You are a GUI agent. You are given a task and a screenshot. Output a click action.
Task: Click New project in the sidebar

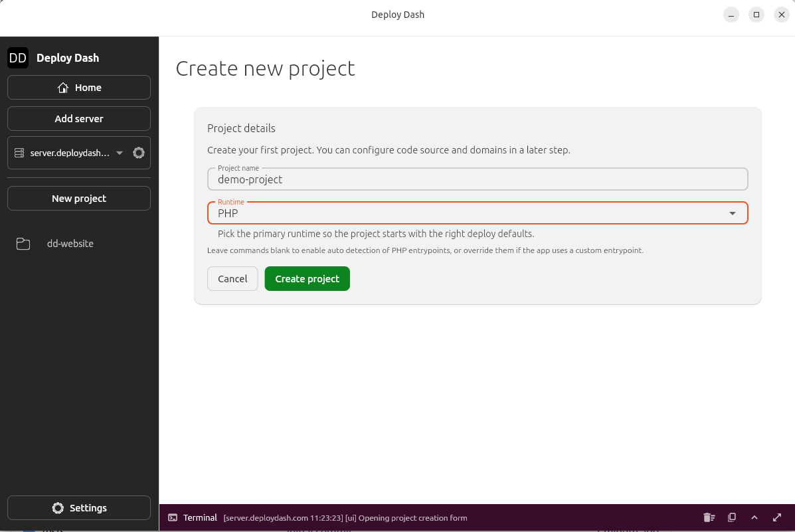point(78,198)
